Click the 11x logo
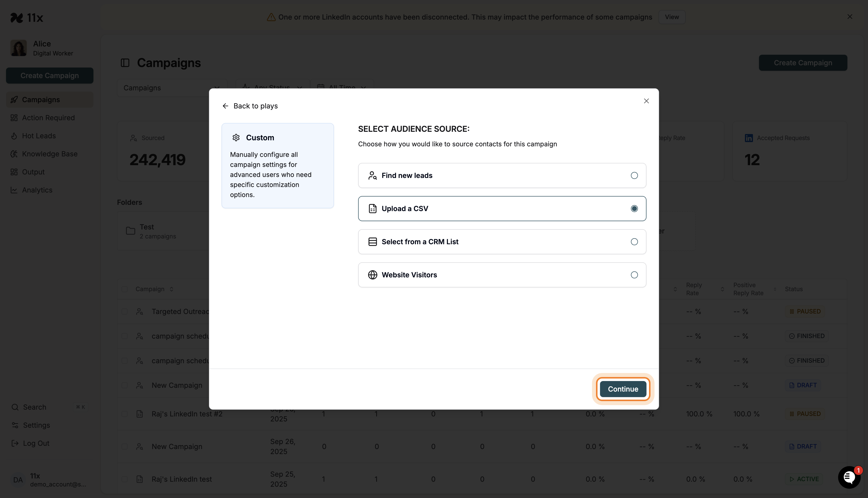The height and width of the screenshot is (498, 868). 27,17
